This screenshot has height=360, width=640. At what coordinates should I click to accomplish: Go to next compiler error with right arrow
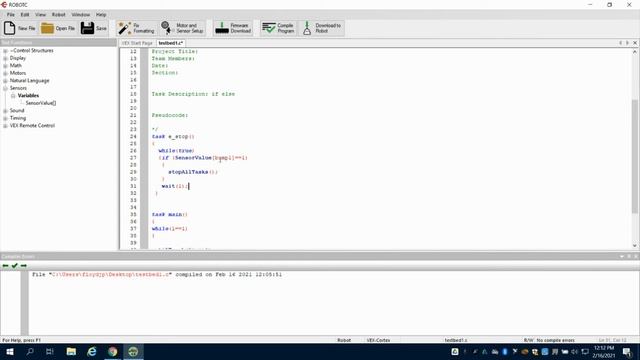tap(24, 266)
